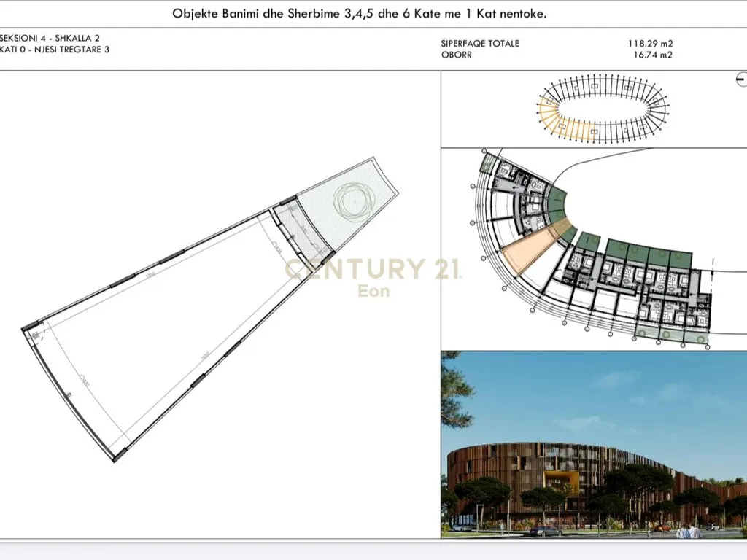Image resolution: width=747 pixels, height=560 pixels.
Task: Click the 'SIPERFAQE TOTALE' label
Action: (480, 44)
